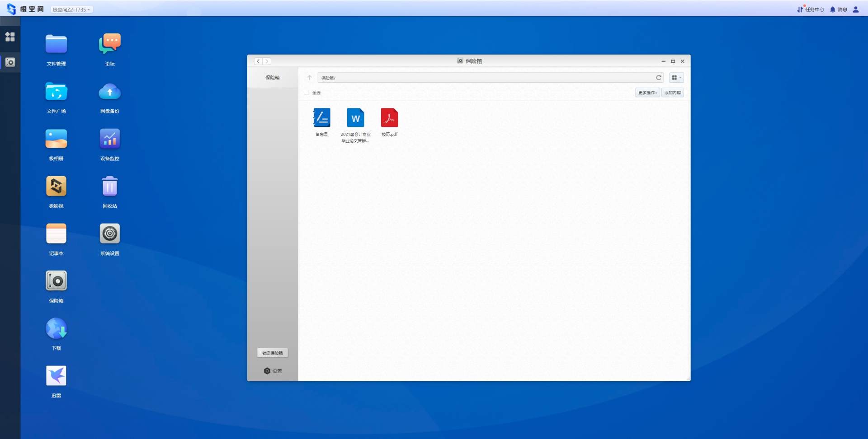Image resolution: width=868 pixels, height=439 pixels.
Task: Tick the 全选 select-all checkbox
Action: coord(307,93)
